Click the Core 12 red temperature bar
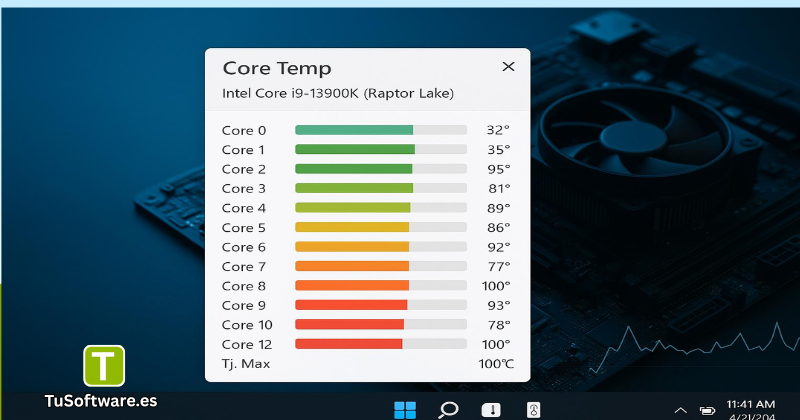Image resolution: width=800 pixels, height=420 pixels. coord(381,344)
